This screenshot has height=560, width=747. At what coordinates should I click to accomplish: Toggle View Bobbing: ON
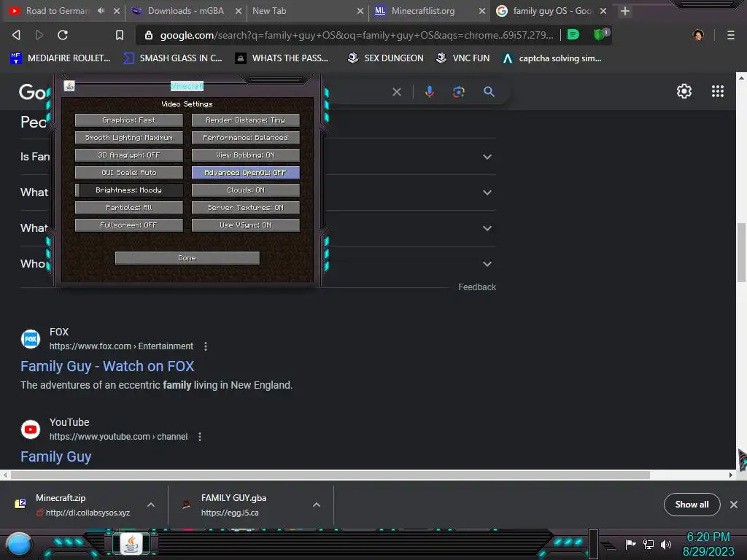[245, 155]
